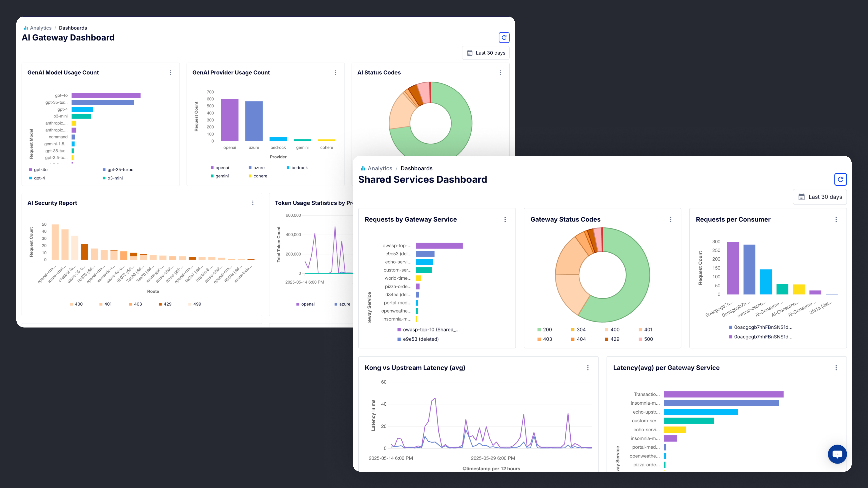Open options menu for GenAI Model Usage Count
Viewport: 868px width, 488px height.
point(170,72)
